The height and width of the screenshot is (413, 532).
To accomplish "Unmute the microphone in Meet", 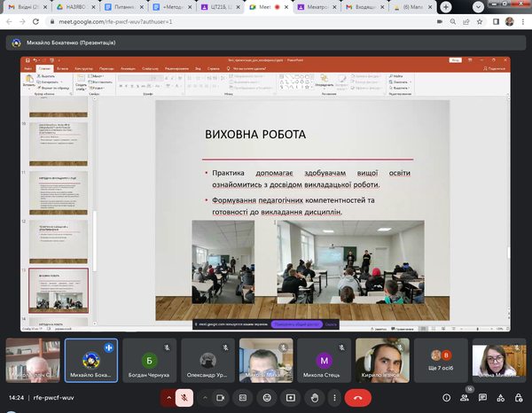I will pos(184,399).
